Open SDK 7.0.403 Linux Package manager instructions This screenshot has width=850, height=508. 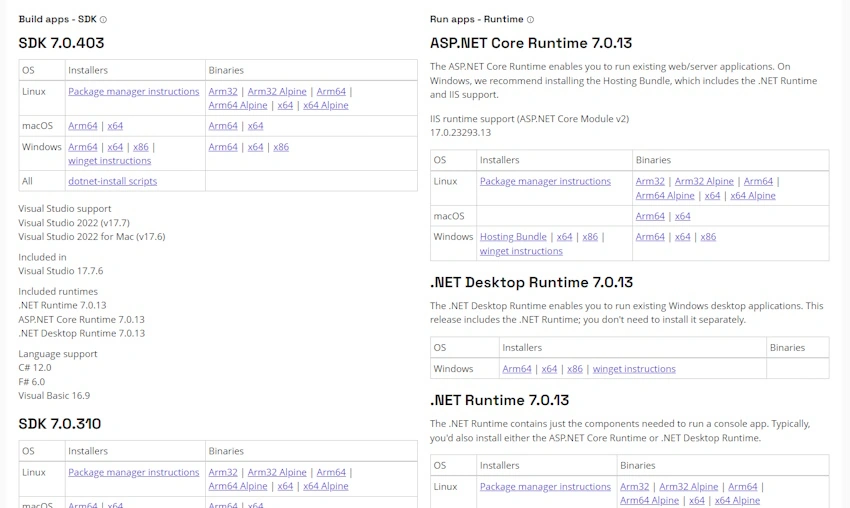(x=133, y=92)
